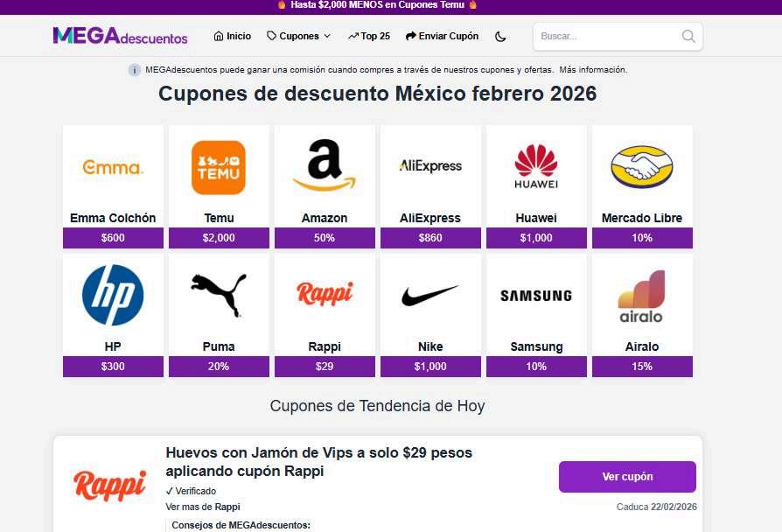Click the share arrow icon beside Enviar Cupón
This screenshot has width=782, height=532.
411,36
